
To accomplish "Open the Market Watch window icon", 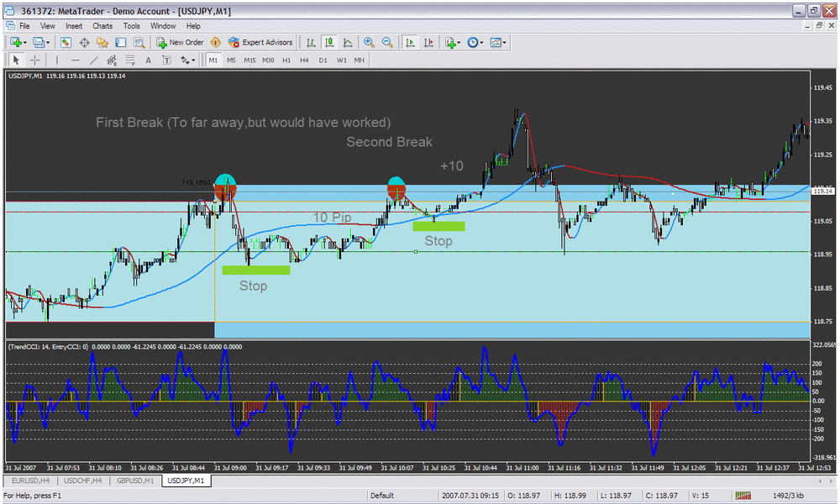I will coord(66,42).
